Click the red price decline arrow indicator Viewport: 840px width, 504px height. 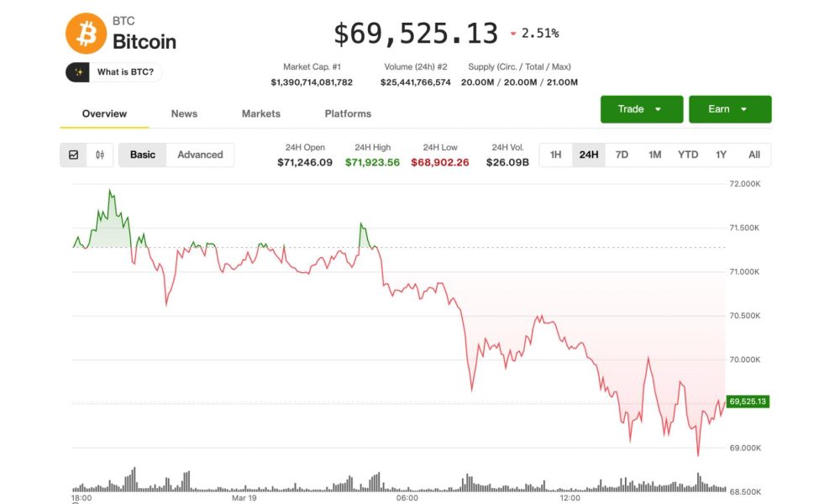tap(513, 34)
